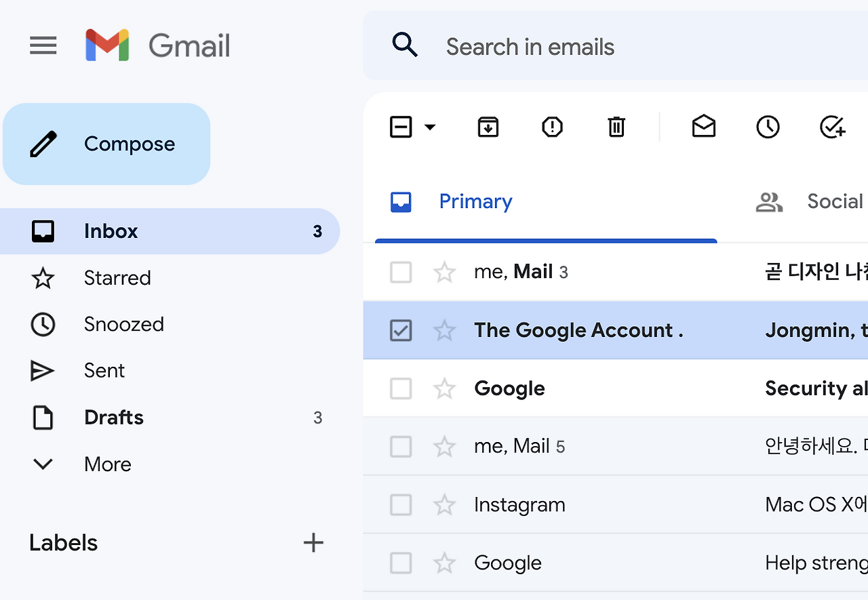Open the select options dropdown arrow
868x600 pixels.
[430, 127]
